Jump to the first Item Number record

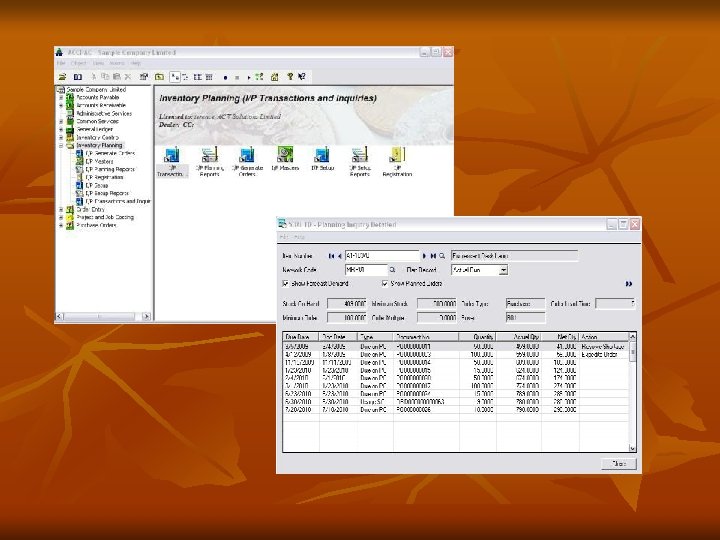point(330,255)
